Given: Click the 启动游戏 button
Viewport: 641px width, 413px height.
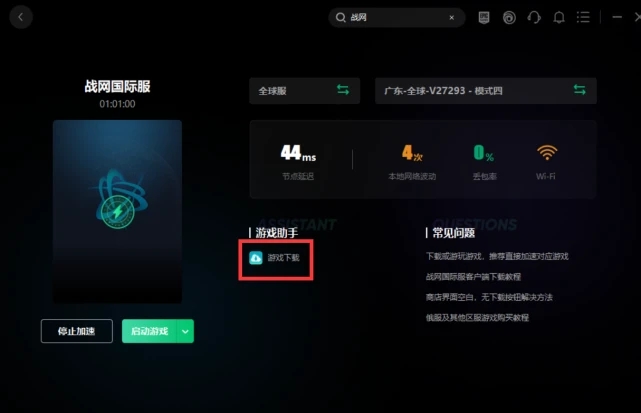Looking at the screenshot, I should 149,331.
